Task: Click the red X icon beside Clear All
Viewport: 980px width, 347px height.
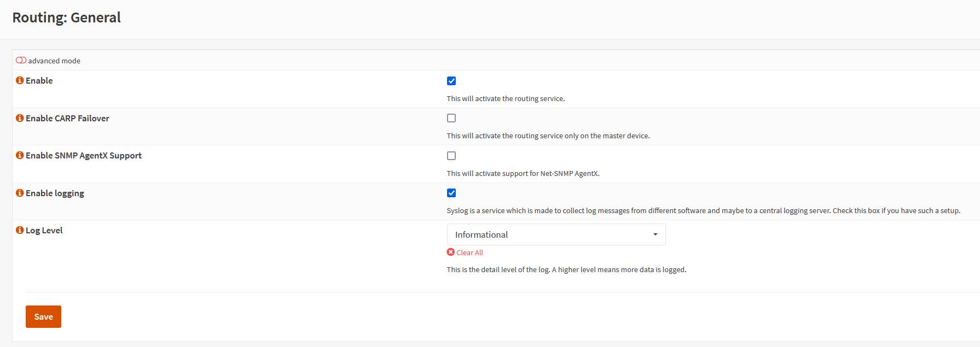Action: (451, 252)
